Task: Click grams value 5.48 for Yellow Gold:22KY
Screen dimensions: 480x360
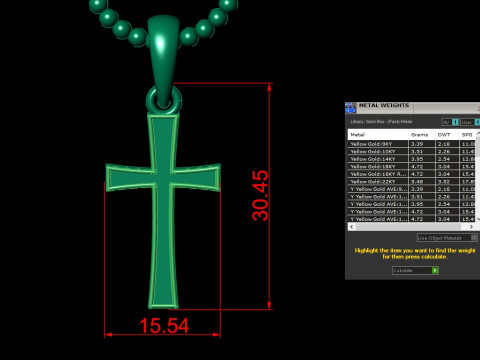Action: pos(417,182)
